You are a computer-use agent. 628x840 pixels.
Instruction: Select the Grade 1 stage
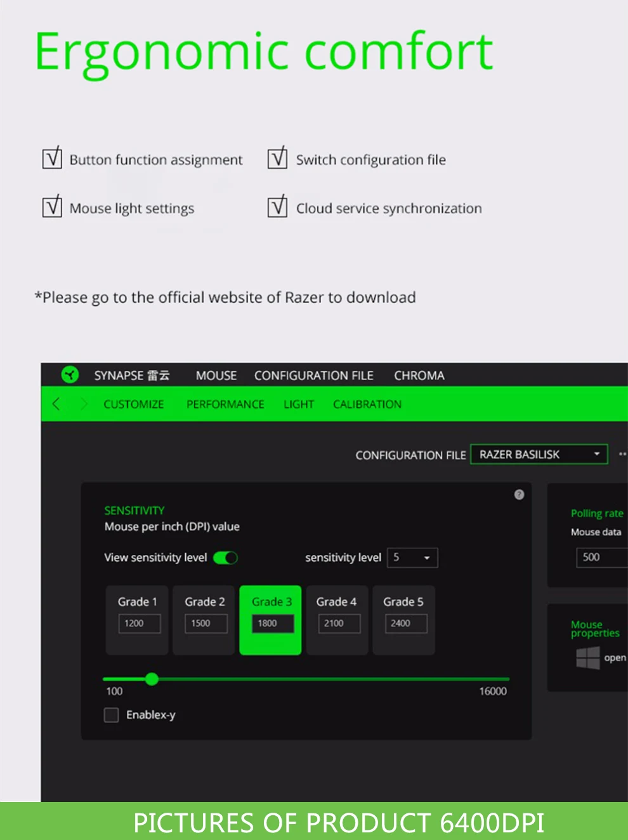pos(137,620)
